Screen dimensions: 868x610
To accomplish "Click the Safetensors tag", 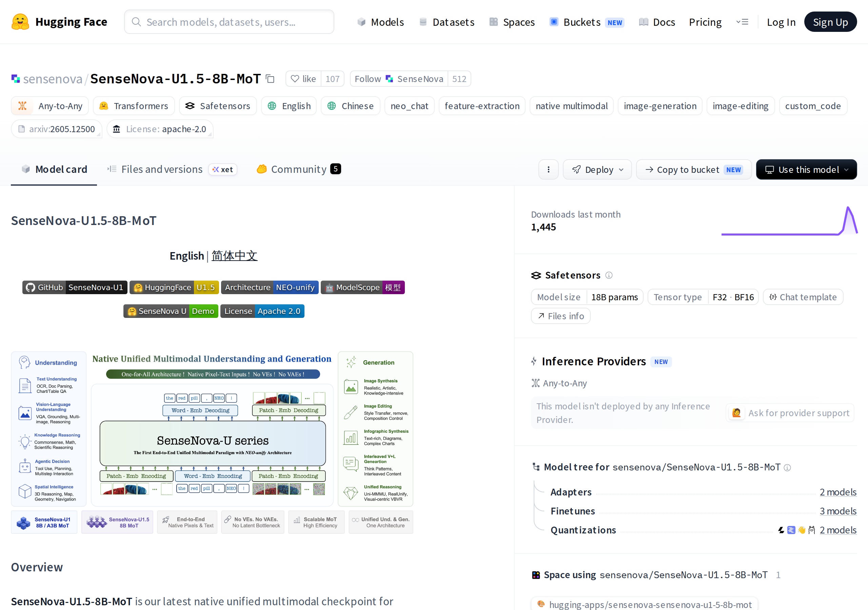I will pyautogui.click(x=218, y=106).
